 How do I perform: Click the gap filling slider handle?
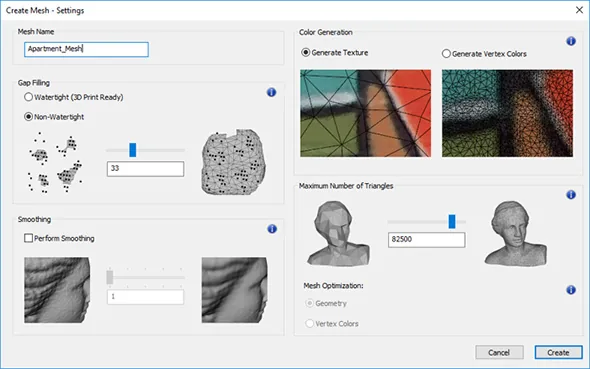132,150
